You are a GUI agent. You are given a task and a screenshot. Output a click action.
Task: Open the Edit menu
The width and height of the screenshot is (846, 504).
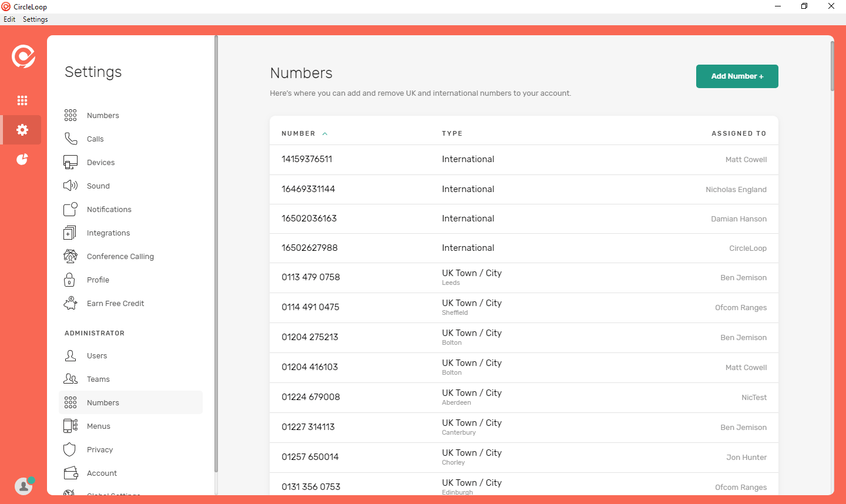[x=9, y=19]
